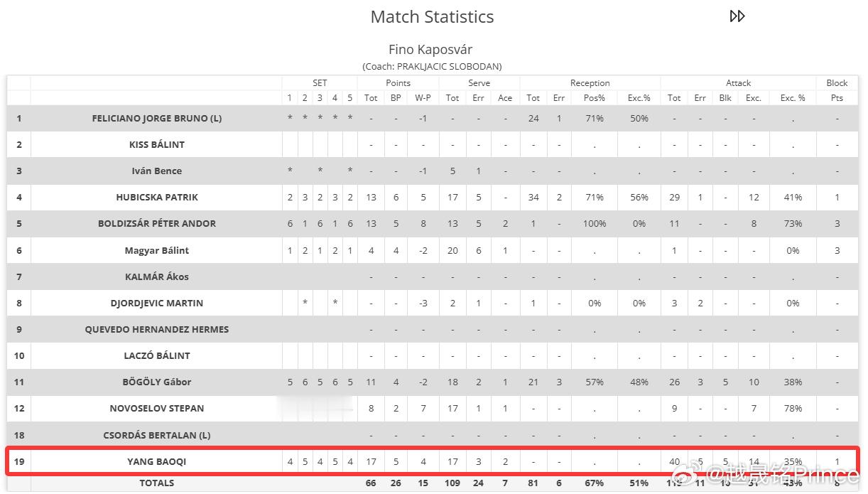
Task: Click the Points column group header
Action: click(x=398, y=83)
